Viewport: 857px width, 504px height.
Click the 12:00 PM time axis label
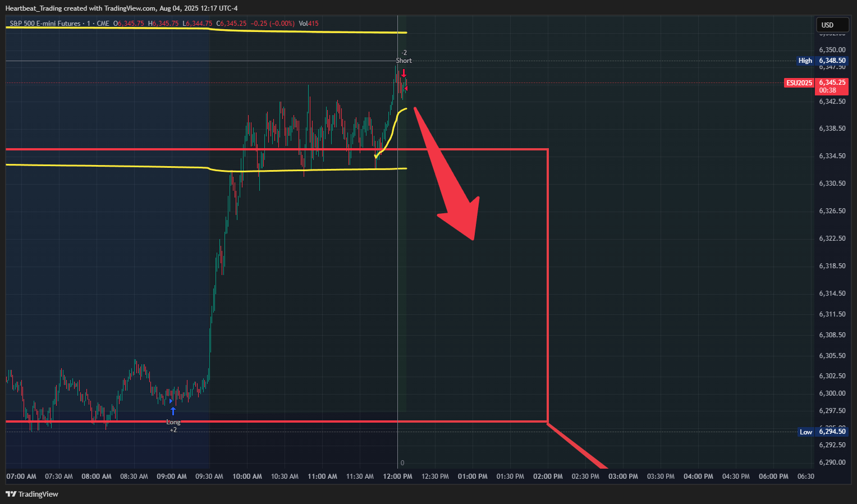398,476
